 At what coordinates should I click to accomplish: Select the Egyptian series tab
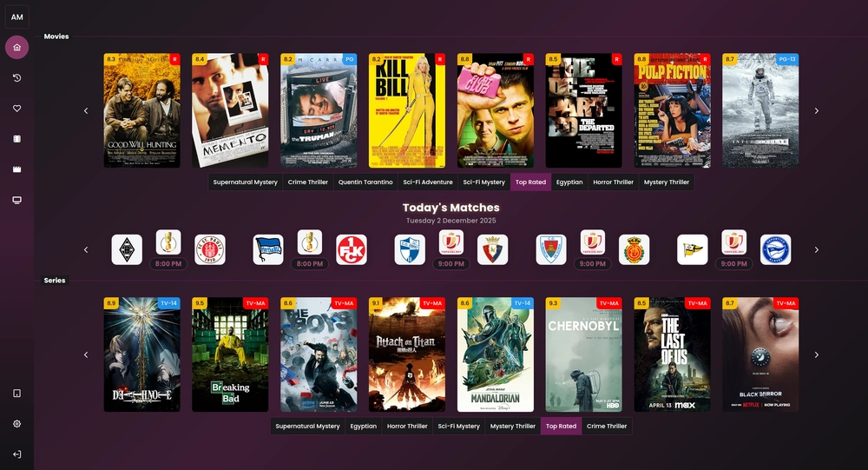pyautogui.click(x=363, y=427)
